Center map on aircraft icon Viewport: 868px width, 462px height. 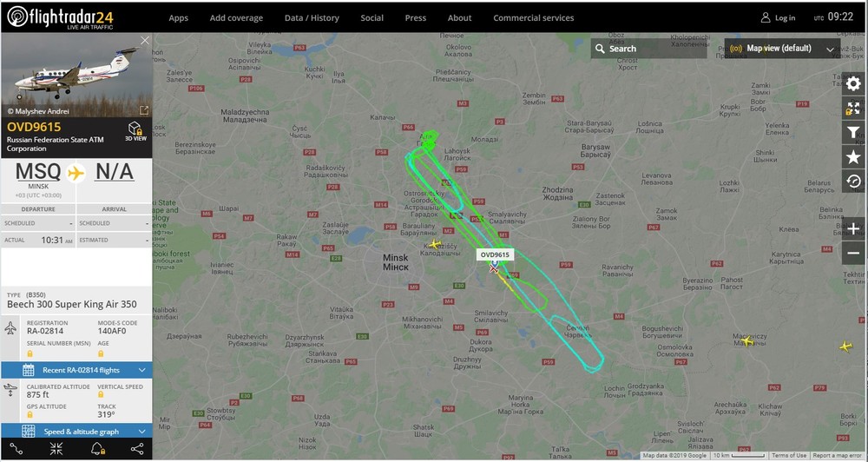pos(56,449)
